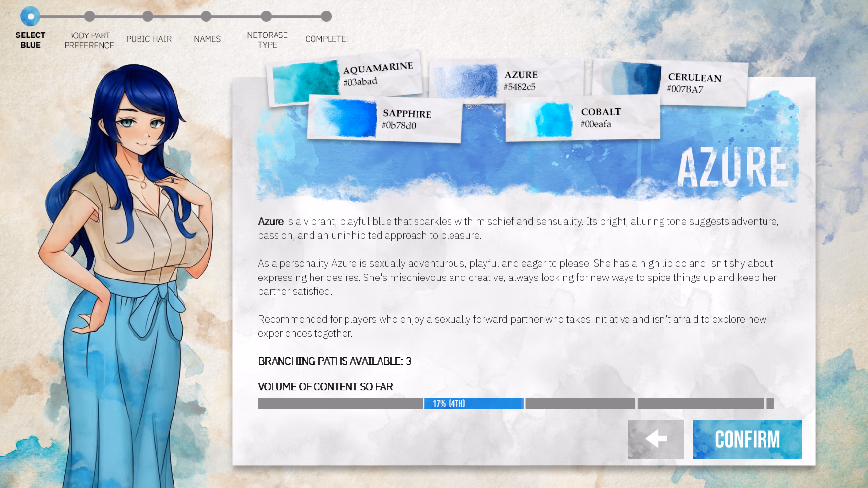Click the 'COMPLETE!' step label
The image size is (868, 488).
coord(326,39)
